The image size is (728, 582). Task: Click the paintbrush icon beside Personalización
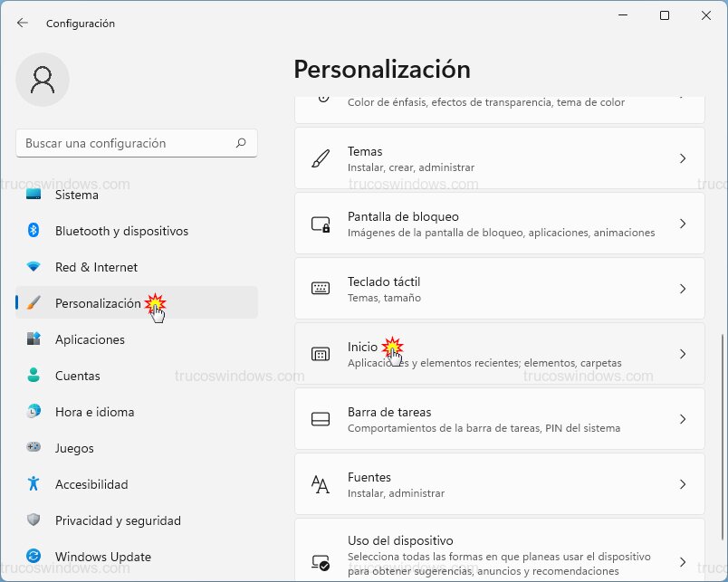point(34,303)
